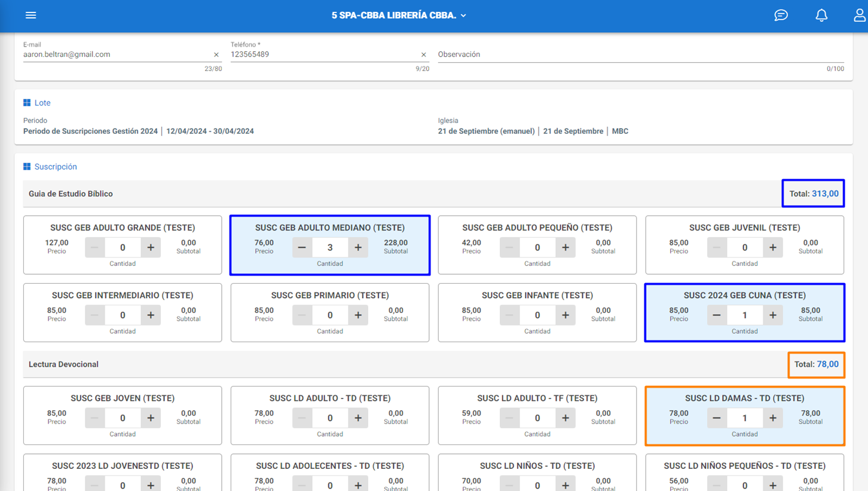Increase quantity of SUSC GEB ADULTO MEDIANO

tap(358, 247)
